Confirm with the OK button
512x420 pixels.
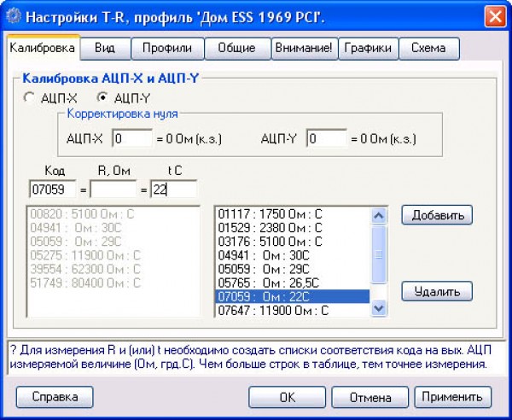[x=287, y=397]
